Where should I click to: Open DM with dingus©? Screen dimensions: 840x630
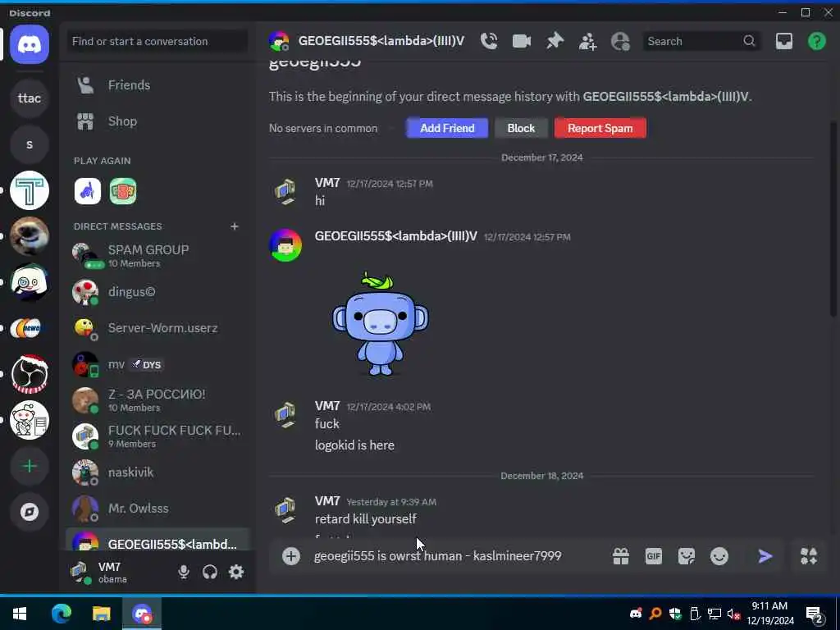157,292
